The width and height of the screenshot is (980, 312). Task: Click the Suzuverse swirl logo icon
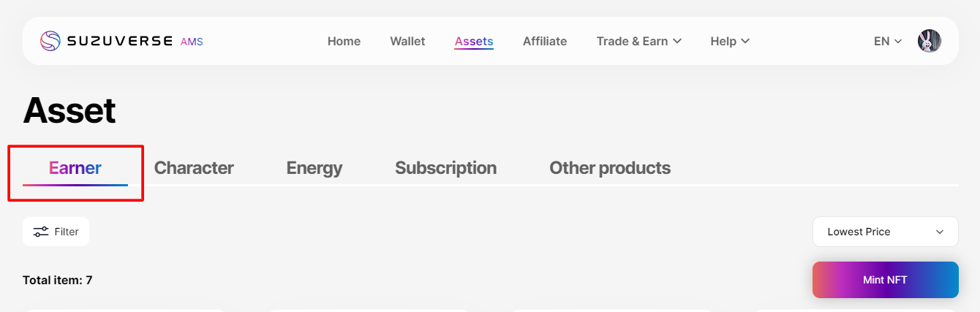pyautogui.click(x=50, y=41)
